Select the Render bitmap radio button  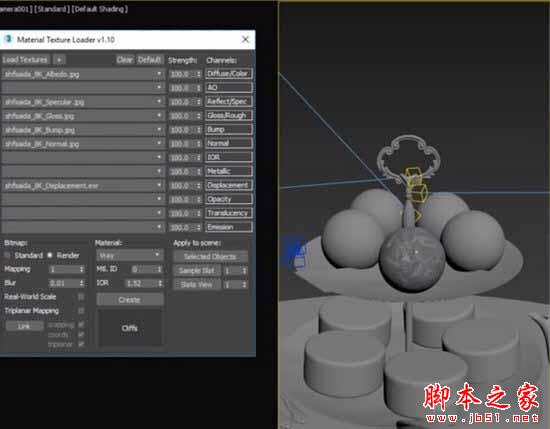50,255
